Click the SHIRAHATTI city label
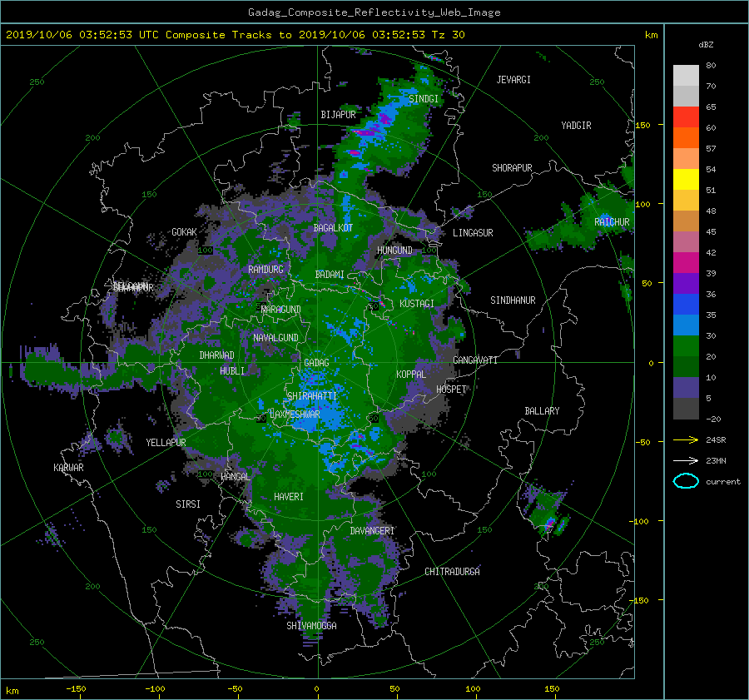Screen dimensions: 749x700 tap(312, 396)
